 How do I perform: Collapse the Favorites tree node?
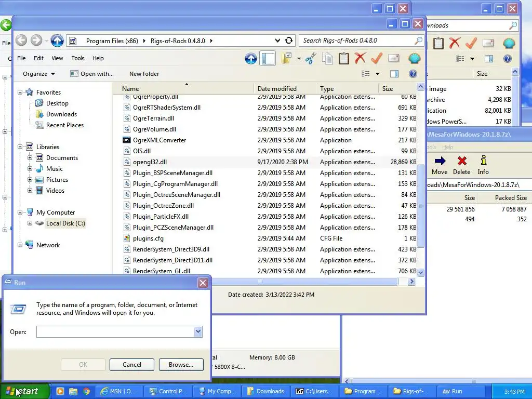tap(20, 92)
